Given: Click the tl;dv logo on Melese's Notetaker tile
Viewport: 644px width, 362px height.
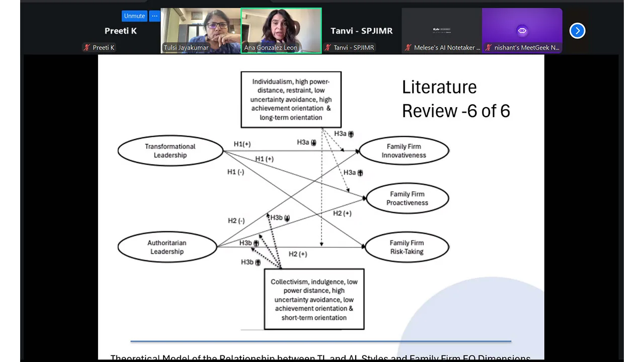Looking at the screenshot, I should pos(441,30).
